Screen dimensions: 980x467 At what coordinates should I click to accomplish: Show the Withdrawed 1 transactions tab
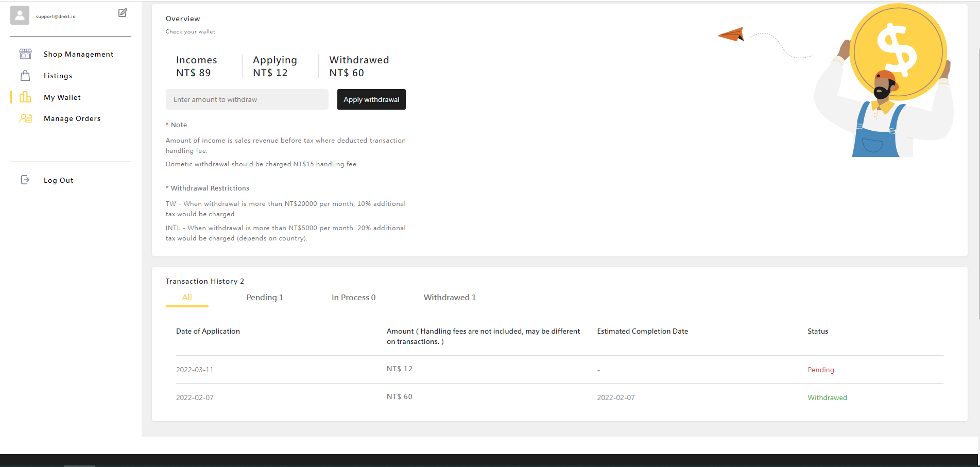450,298
